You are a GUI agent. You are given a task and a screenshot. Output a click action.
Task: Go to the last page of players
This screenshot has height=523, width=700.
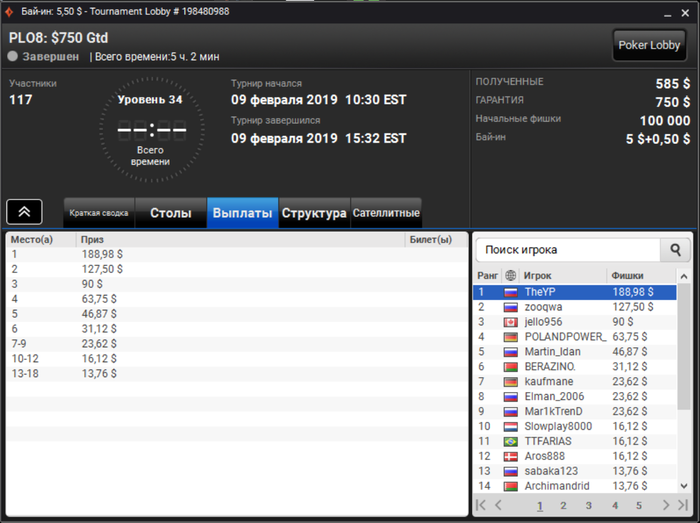point(683,505)
